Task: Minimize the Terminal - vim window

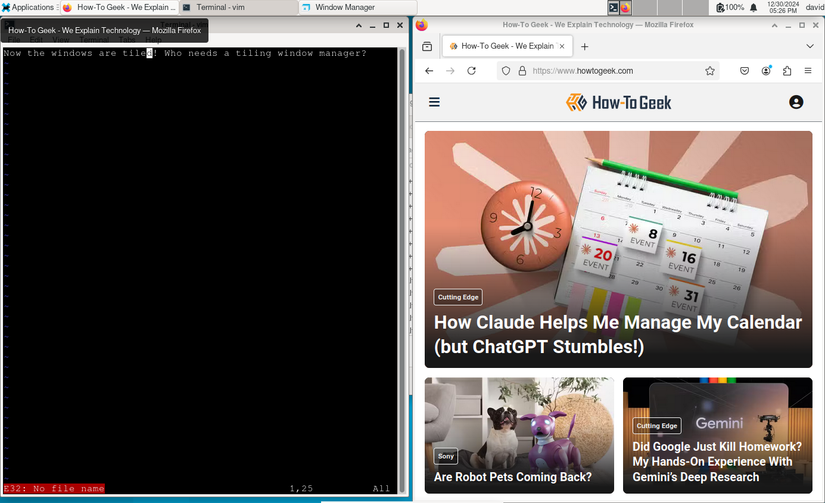Action: pyautogui.click(x=372, y=25)
